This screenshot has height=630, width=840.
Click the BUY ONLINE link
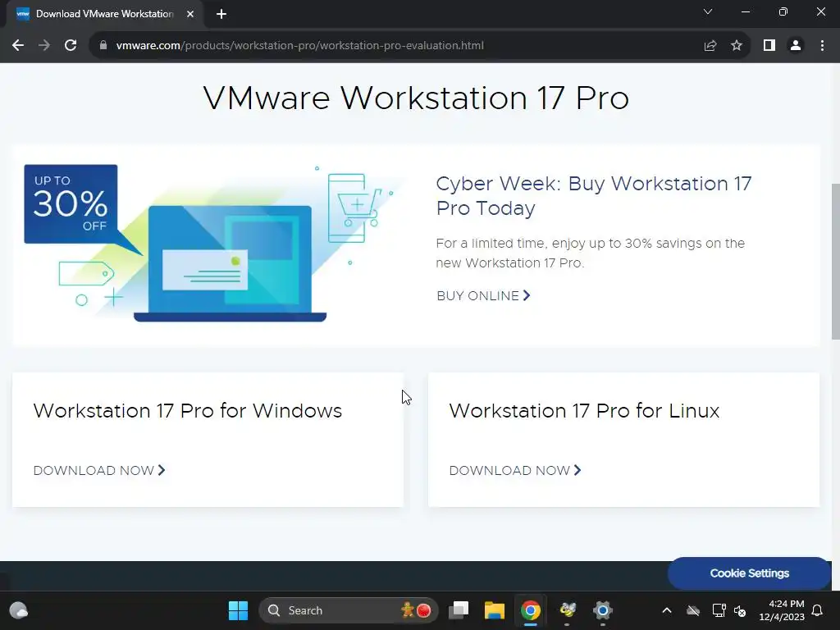(x=483, y=295)
